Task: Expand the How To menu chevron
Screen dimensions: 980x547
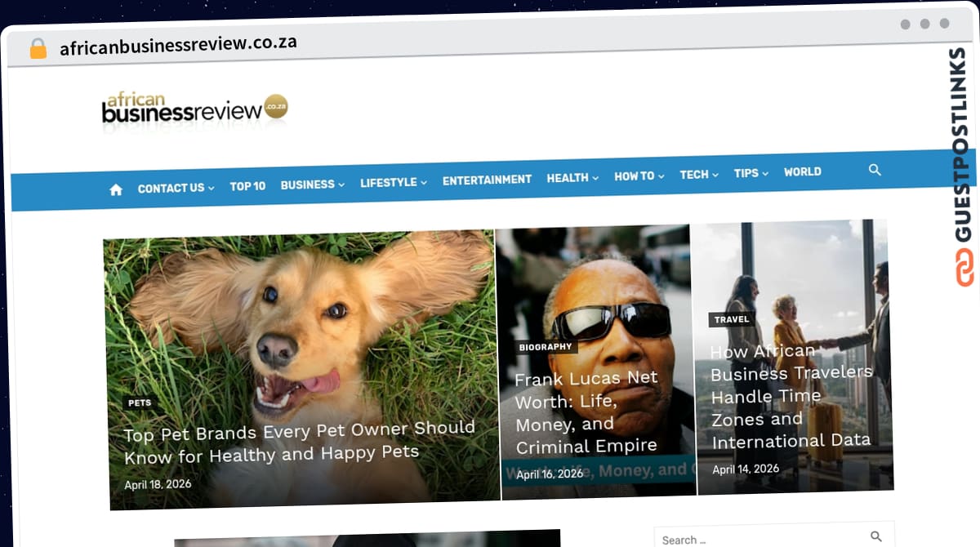Action: tap(661, 176)
